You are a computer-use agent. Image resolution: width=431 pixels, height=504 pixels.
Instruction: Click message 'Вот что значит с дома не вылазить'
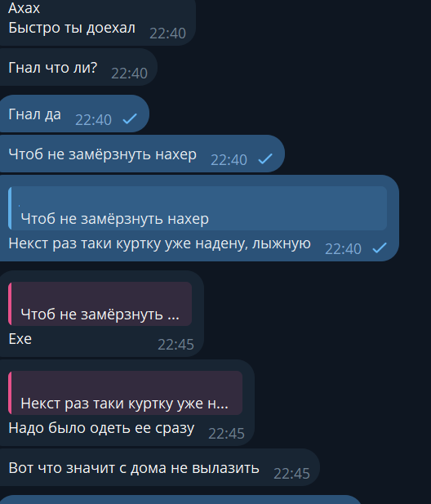(134, 468)
